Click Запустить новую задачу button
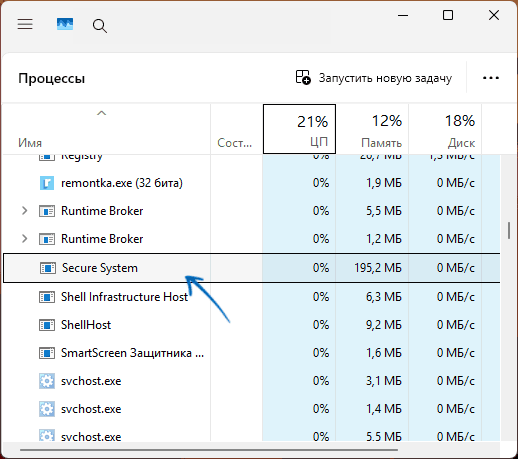This screenshot has width=518, height=459. (374, 78)
